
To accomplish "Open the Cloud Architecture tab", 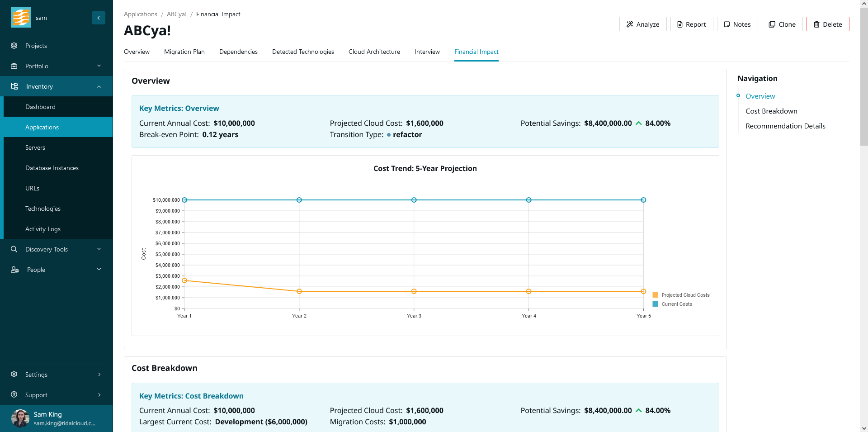I will 374,52.
